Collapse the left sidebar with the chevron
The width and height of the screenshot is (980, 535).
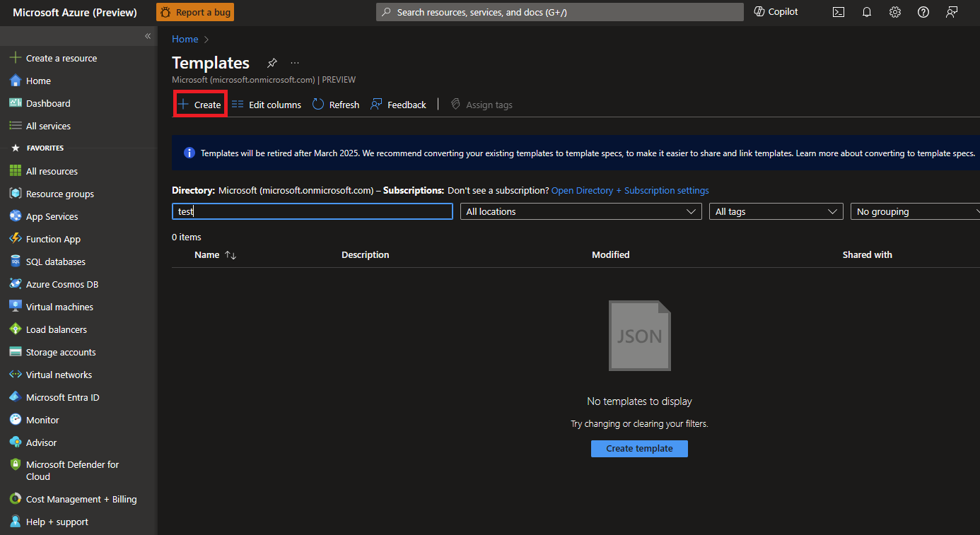point(148,36)
